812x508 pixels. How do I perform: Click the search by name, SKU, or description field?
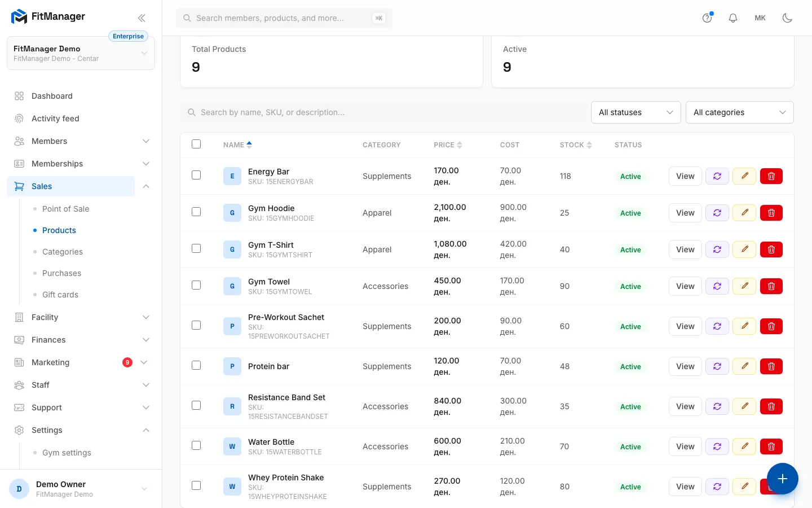(383, 112)
